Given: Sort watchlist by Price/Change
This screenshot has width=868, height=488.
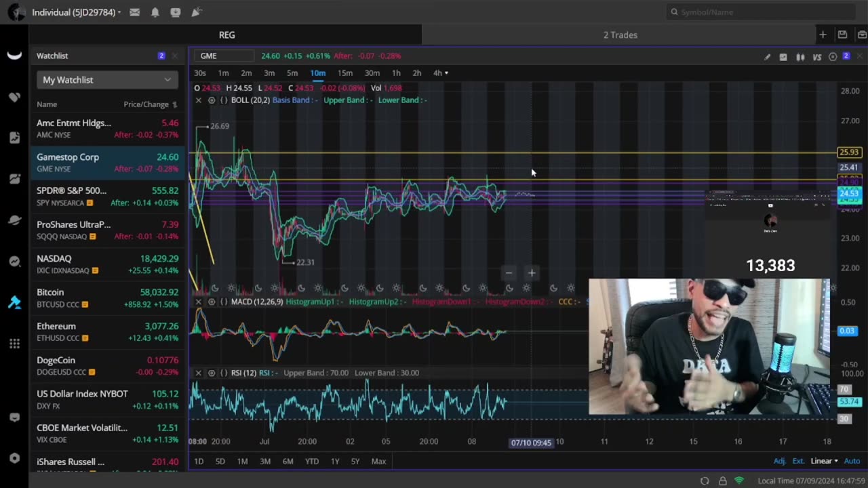Looking at the screenshot, I should tap(150, 104).
